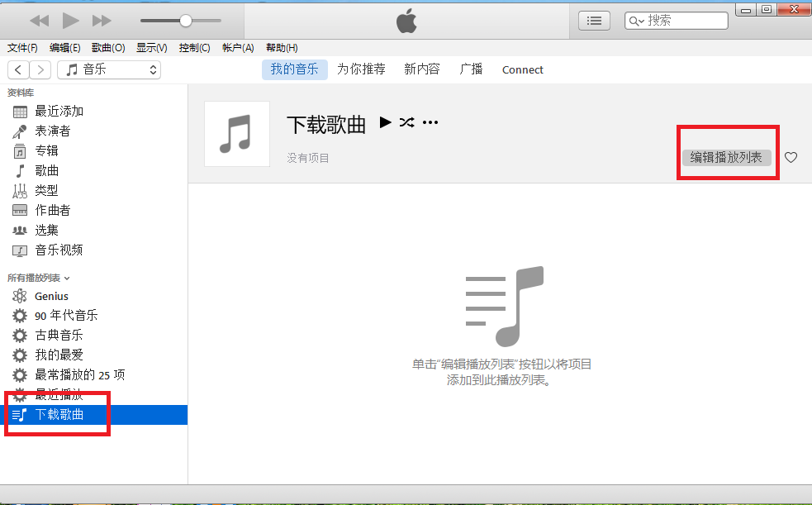
Task: Select the 下载歌曲 playlist in sidebar
Action: (x=93, y=415)
